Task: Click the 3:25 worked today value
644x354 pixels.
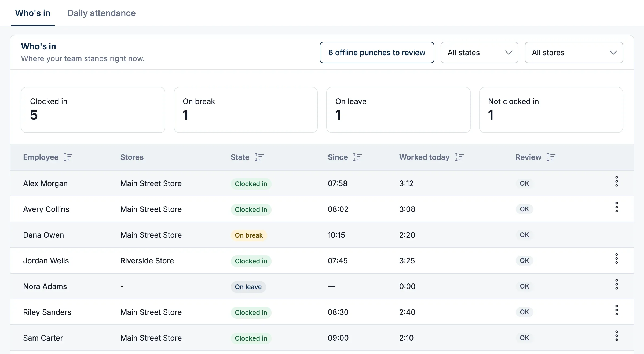Action: [x=407, y=261]
